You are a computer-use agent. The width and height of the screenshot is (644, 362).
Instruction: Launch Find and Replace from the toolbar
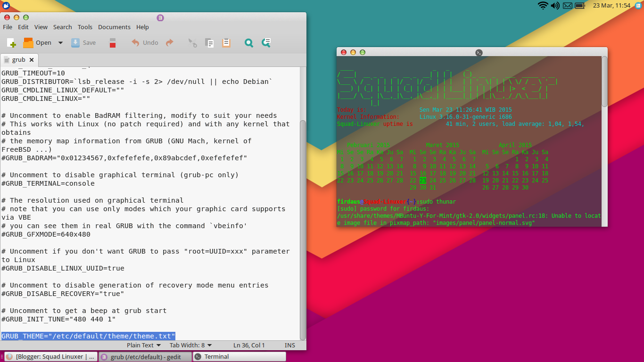[266, 42]
